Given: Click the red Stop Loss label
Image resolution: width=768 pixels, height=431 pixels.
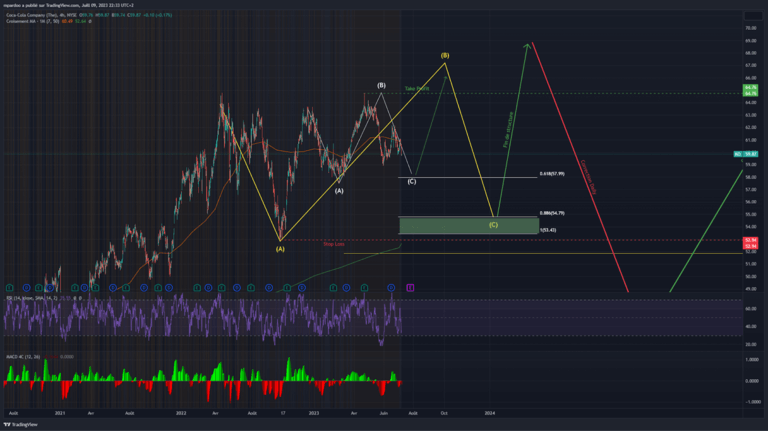Looking at the screenshot, I should [334, 244].
